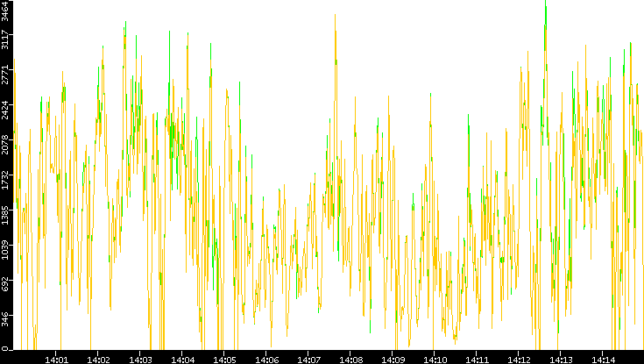
Task: Click the 14:14 time axis label
Action: (602, 360)
